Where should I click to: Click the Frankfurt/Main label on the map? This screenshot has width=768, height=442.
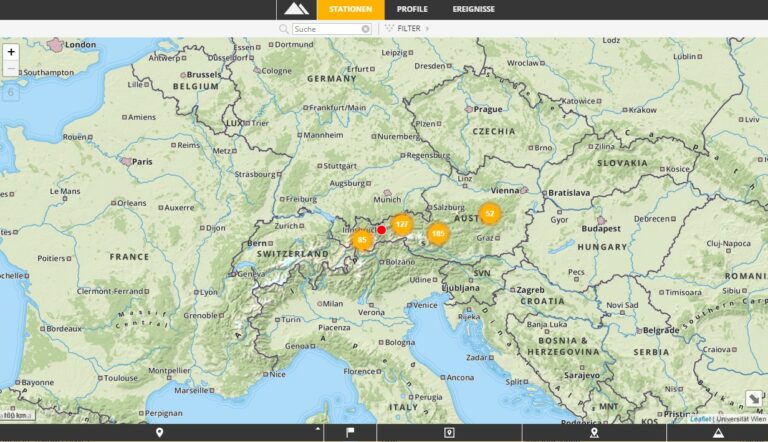click(x=337, y=108)
